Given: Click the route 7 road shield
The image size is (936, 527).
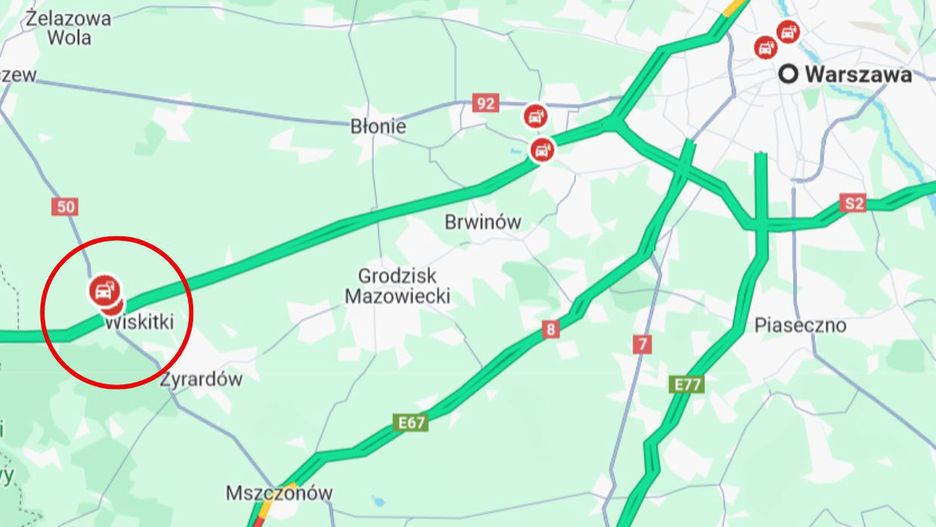Looking at the screenshot, I should pyautogui.click(x=642, y=344).
